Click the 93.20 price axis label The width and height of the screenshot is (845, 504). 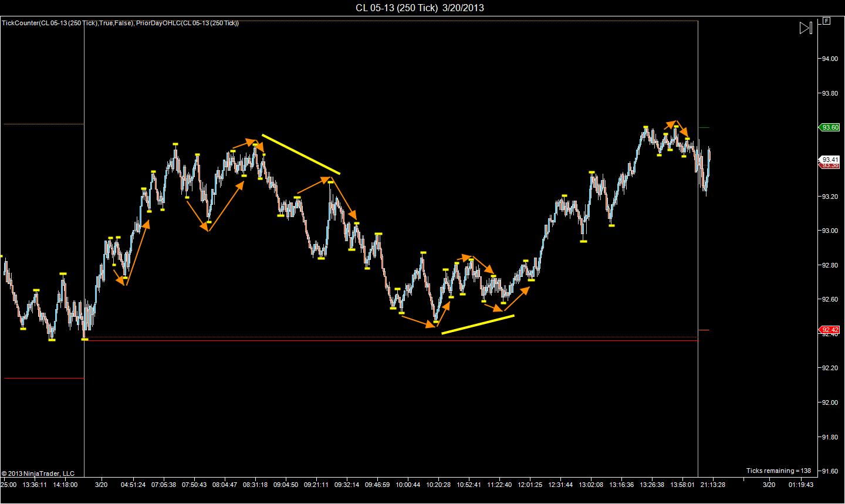(x=830, y=197)
